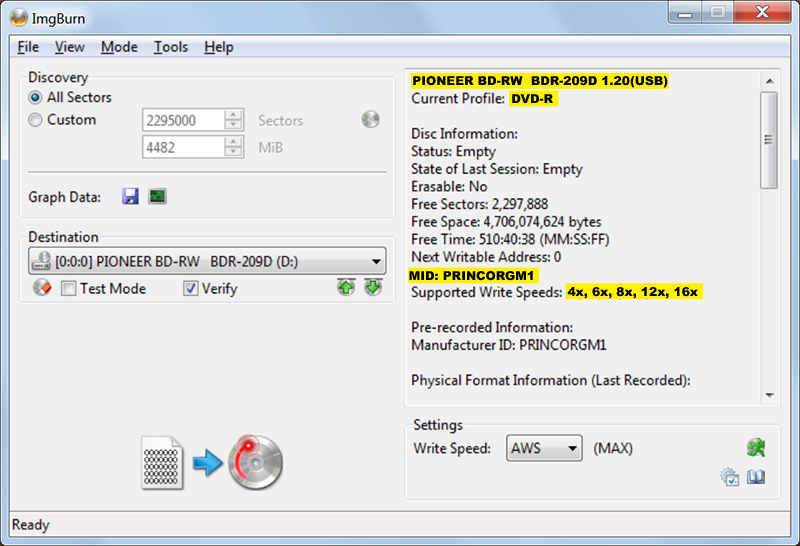Image resolution: width=800 pixels, height=546 pixels.
Task: Select the Custom sectors radio button
Action: (x=36, y=120)
